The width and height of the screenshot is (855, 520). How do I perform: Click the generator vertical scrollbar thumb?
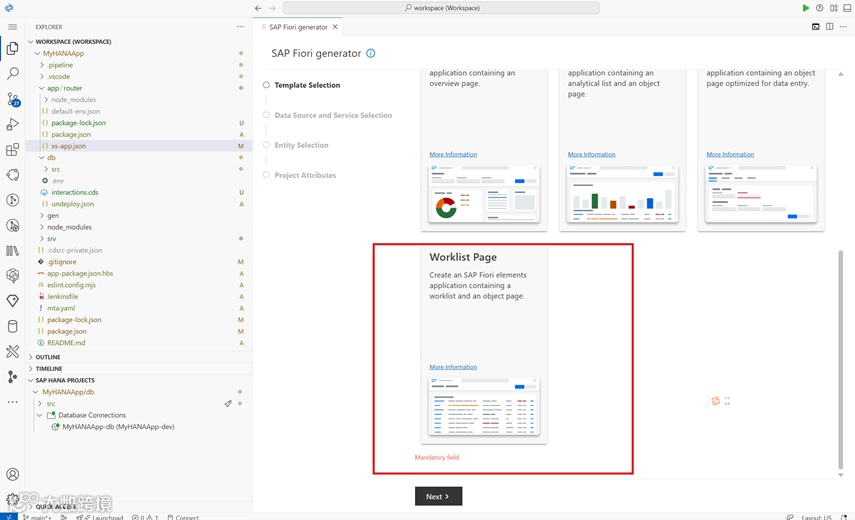[840, 360]
